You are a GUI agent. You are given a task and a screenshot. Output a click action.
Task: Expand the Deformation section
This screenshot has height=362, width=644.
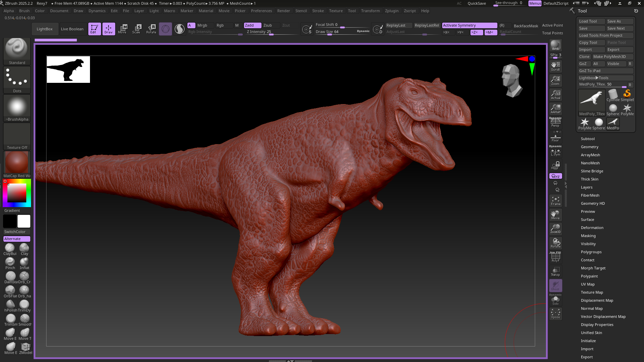(x=592, y=228)
